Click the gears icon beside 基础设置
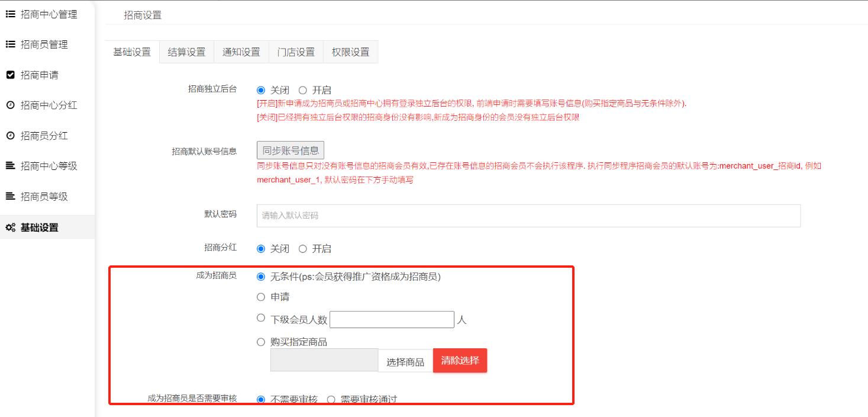Image resolution: width=868 pixels, height=417 pixels. [x=10, y=227]
